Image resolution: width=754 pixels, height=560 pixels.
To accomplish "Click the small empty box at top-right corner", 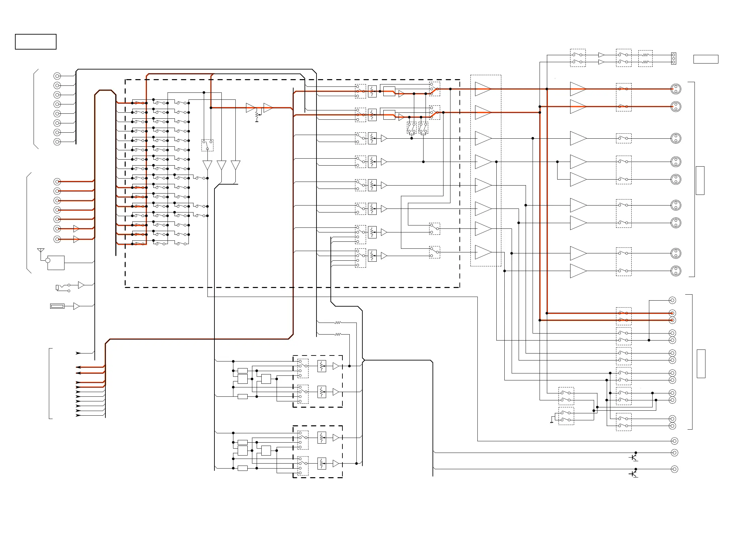I will (x=705, y=59).
